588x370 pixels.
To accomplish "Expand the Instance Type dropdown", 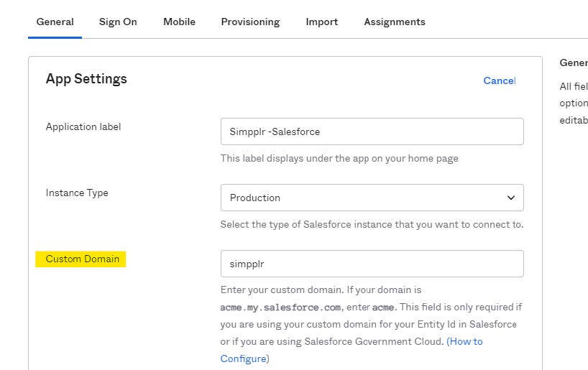I will [372, 198].
